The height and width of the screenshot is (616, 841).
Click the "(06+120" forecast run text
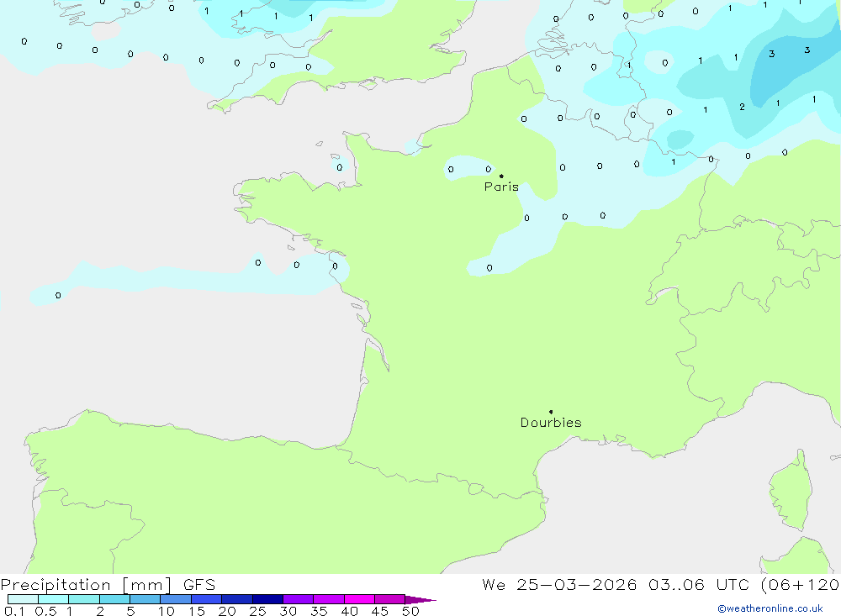click(801, 585)
